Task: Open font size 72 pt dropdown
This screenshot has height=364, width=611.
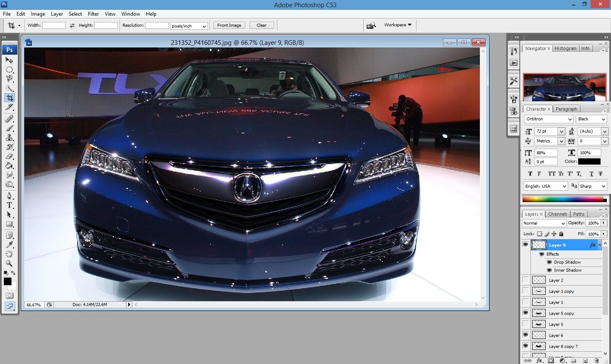Action: [561, 131]
